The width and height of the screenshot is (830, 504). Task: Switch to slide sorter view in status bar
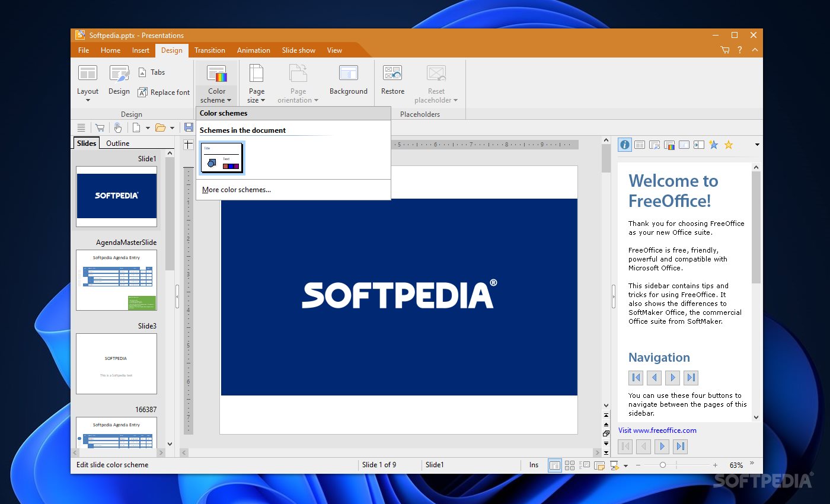(x=570, y=465)
